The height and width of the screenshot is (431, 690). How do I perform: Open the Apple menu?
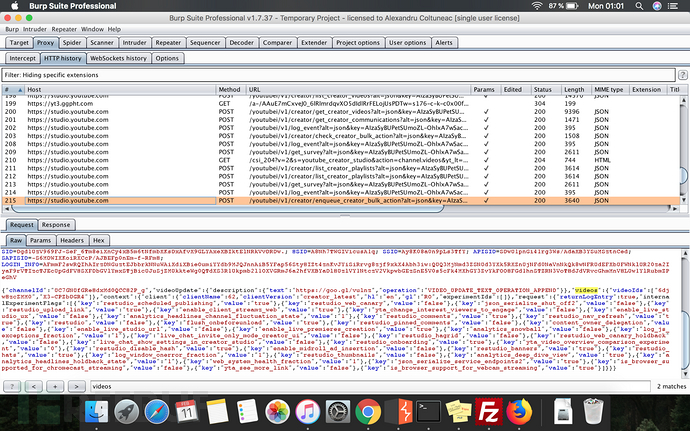coord(15,6)
